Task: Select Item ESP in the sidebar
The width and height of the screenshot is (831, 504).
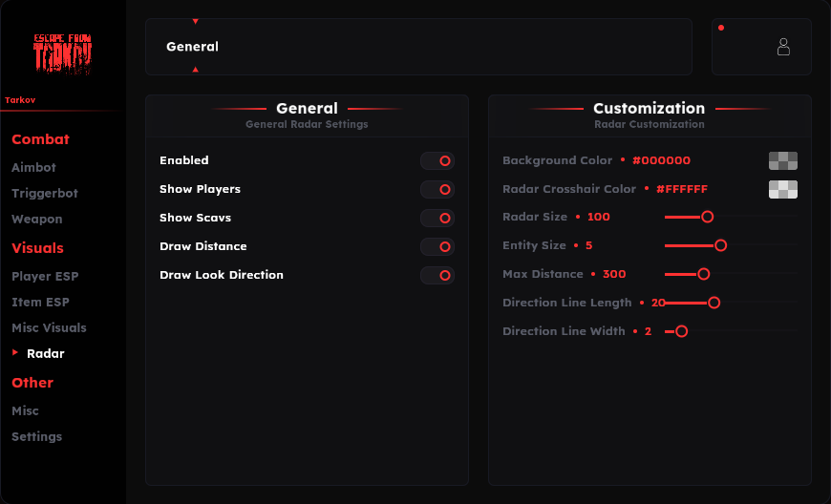Action: (40, 302)
